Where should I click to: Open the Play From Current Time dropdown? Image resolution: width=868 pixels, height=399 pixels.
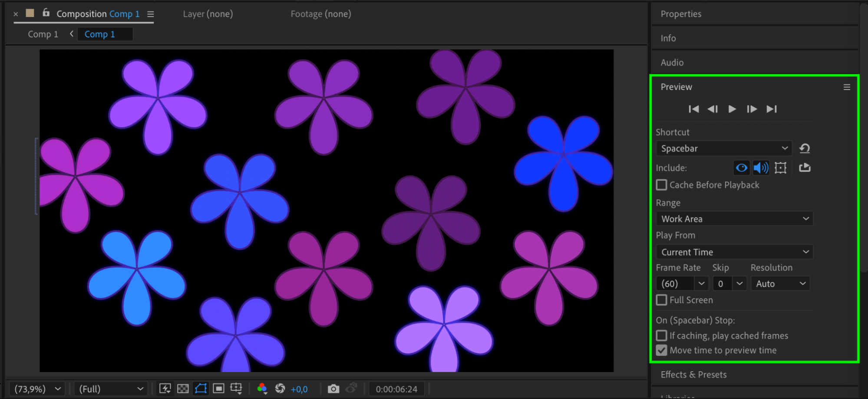[x=734, y=252]
